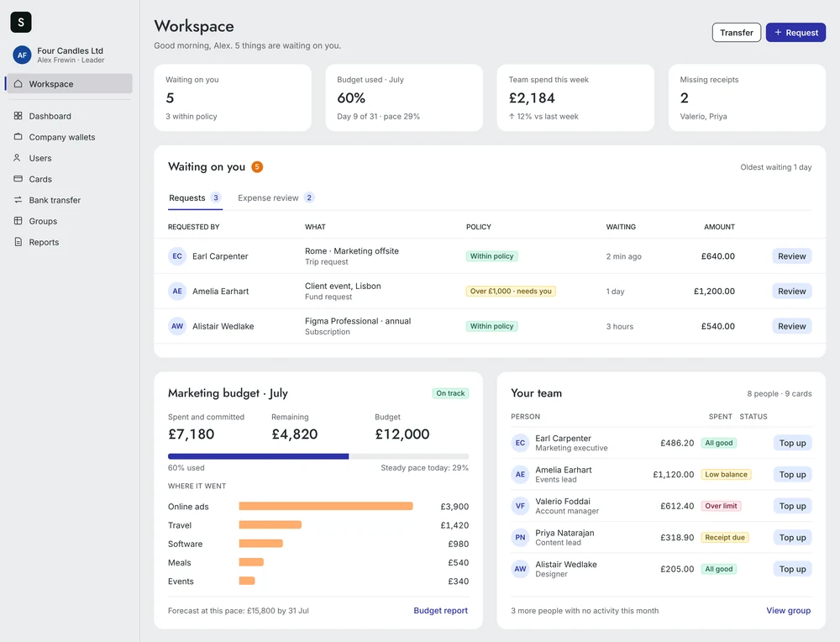Click the Over limit status badge
This screenshot has width=840, height=642.
coord(721,506)
